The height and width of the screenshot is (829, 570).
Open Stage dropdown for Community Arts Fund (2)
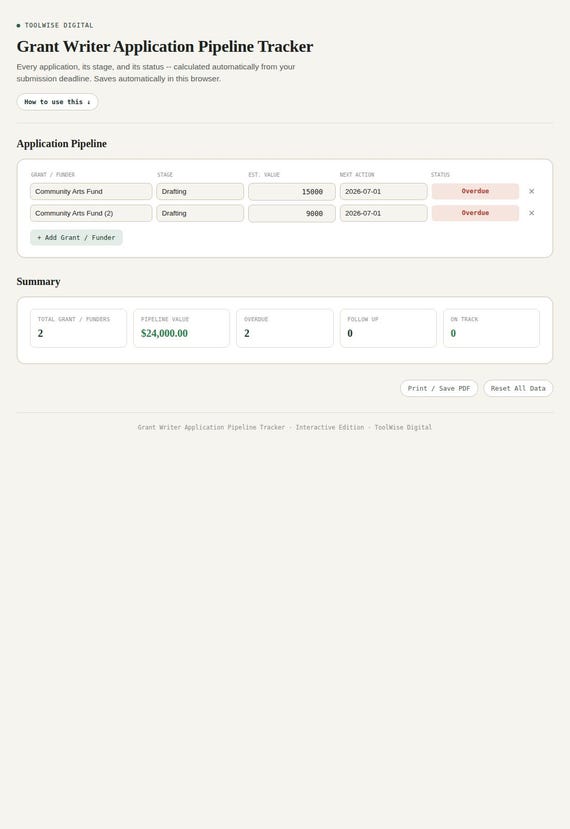click(200, 213)
